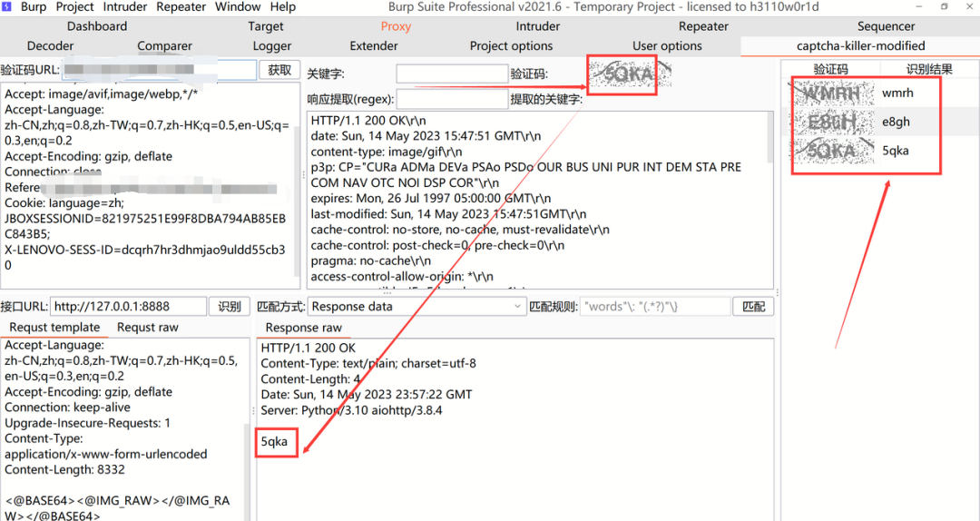The width and height of the screenshot is (980, 521).
Task: Click the 5qka text in Response raw
Action: (x=274, y=441)
